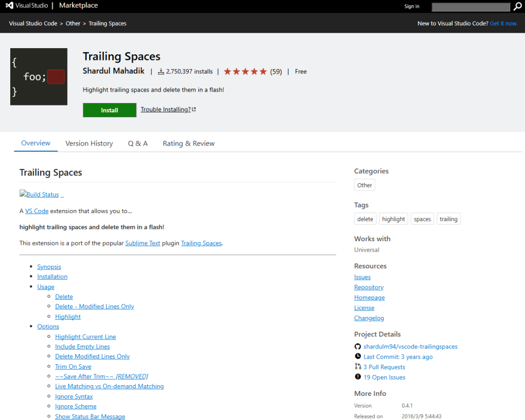Viewport: 525px width, 420px height.
Task: Jump to Delete Modified Lines Only option
Action: pos(92,356)
